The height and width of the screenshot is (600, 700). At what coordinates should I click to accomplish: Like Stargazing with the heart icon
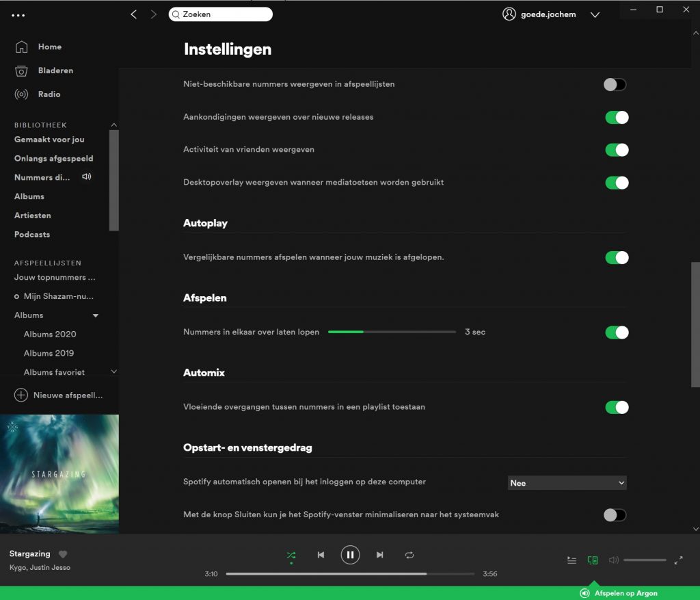pos(63,554)
